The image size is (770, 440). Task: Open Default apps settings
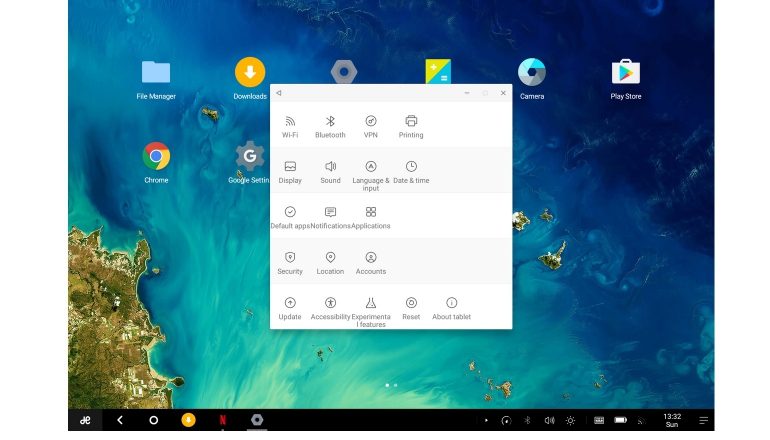click(x=290, y=216)
